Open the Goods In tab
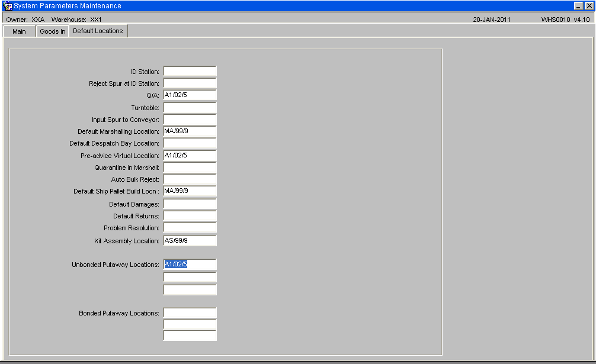Viewport: 596px width, 364px height. (x=53, y=31)
